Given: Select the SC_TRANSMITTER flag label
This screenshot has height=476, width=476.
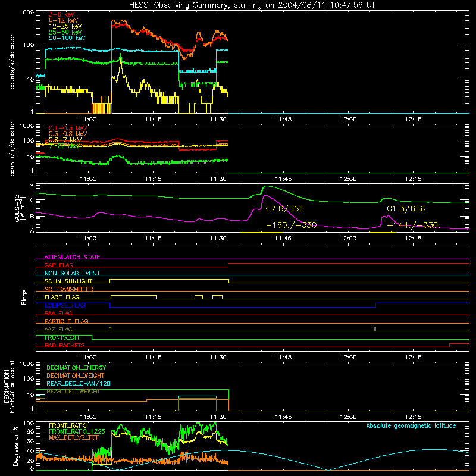Looking at the screenshot, I should click(69, 289).
